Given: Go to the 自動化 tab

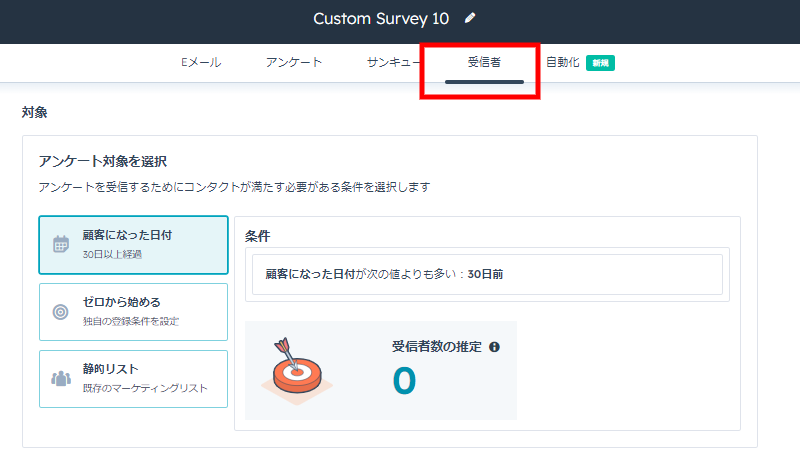Looking at the screenshot, I should (x=563, y=62).
